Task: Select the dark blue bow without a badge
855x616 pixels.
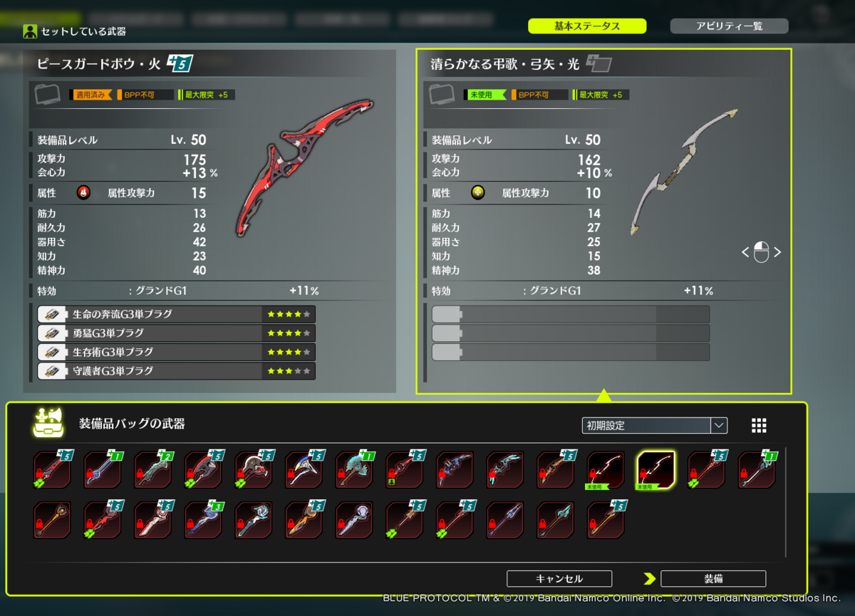Action: (x=455, y=470)
